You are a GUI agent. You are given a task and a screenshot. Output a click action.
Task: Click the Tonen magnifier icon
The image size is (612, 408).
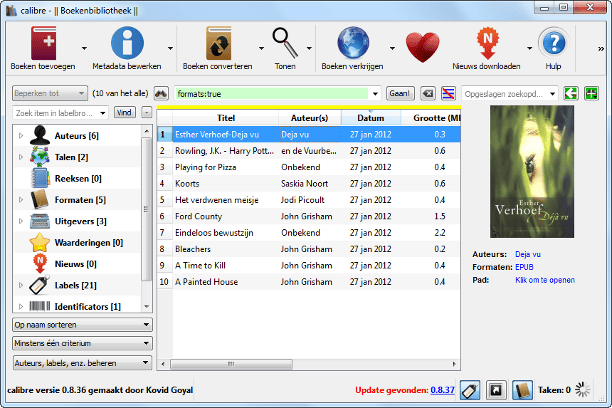pyautogui.click(x=285, y=43)
